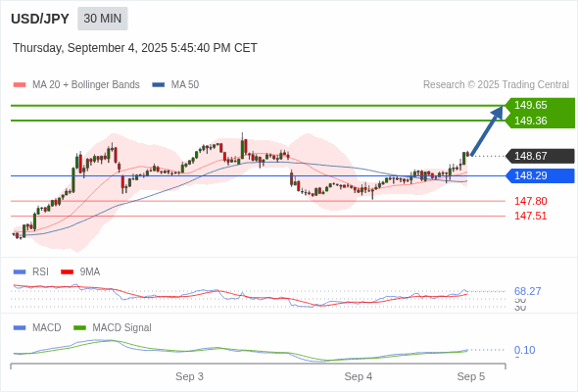Screen dimensions: 578x392
Task: Click the blue upward forecast arrow
Action: [487, 130]
